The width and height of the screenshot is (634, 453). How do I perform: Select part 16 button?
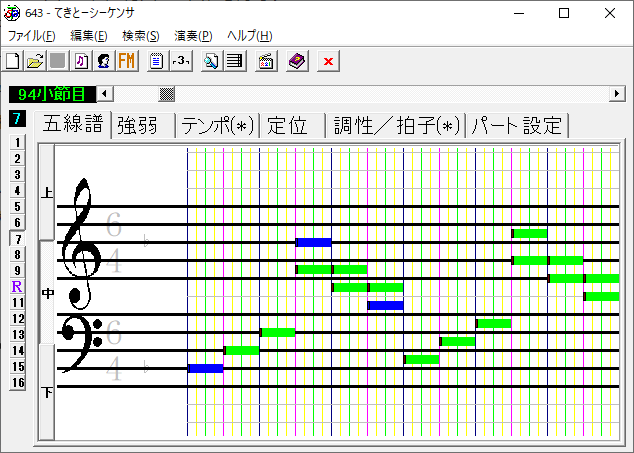[x=17, y=383]
